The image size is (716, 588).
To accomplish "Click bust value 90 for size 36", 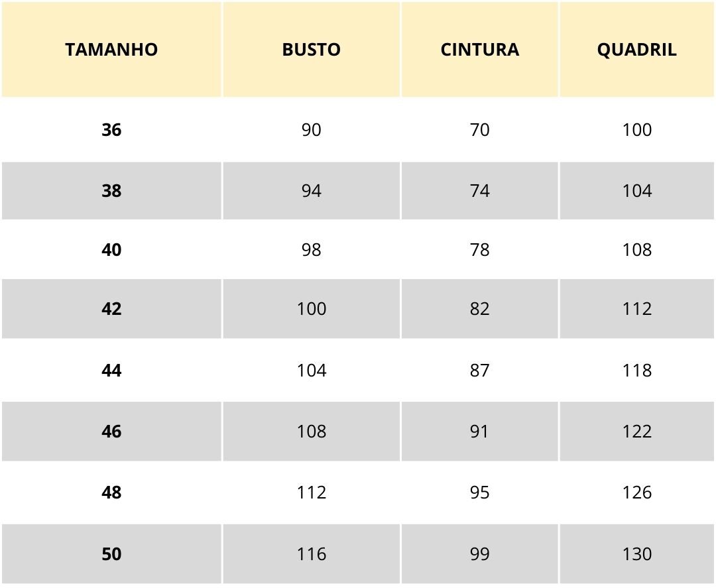I will coord(311,130).
